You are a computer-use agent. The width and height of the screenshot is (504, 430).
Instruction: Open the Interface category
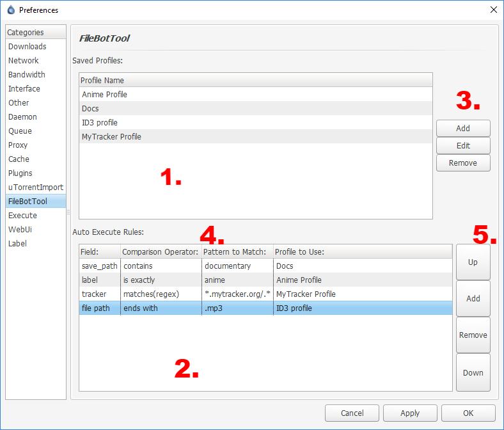36,89
